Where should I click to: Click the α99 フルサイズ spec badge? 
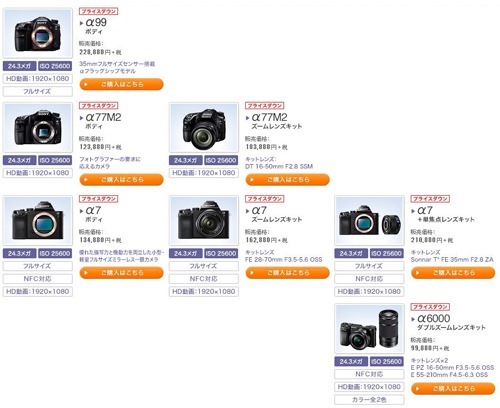[38, 91]
